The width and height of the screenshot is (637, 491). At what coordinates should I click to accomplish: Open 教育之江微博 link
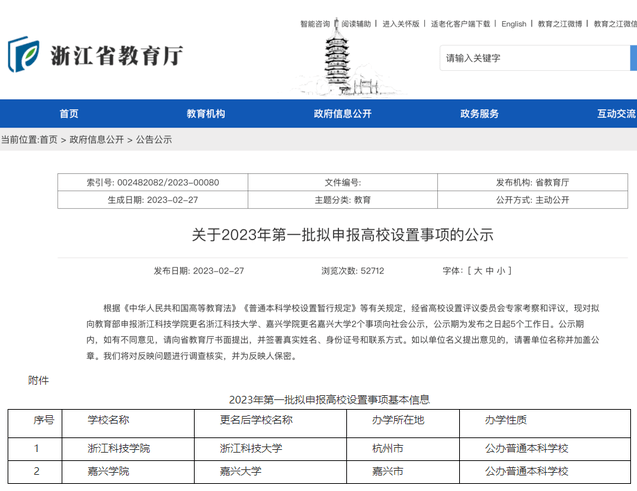pyautogui.click(x=560, y=24)
